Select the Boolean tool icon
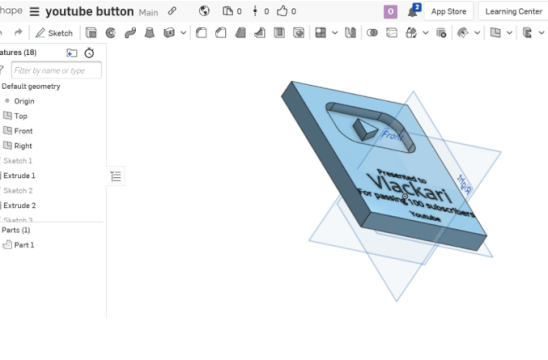 coord(372,33)
